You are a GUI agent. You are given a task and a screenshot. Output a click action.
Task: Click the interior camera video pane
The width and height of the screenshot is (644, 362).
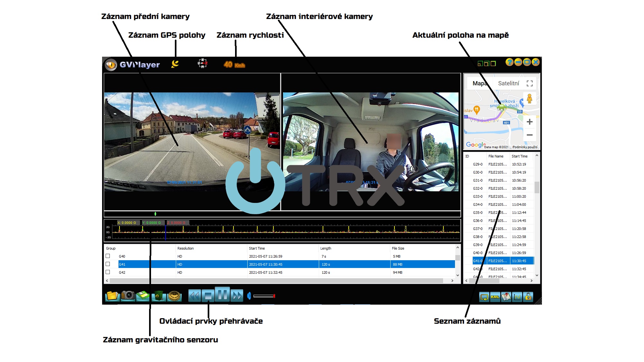[371, 142]
